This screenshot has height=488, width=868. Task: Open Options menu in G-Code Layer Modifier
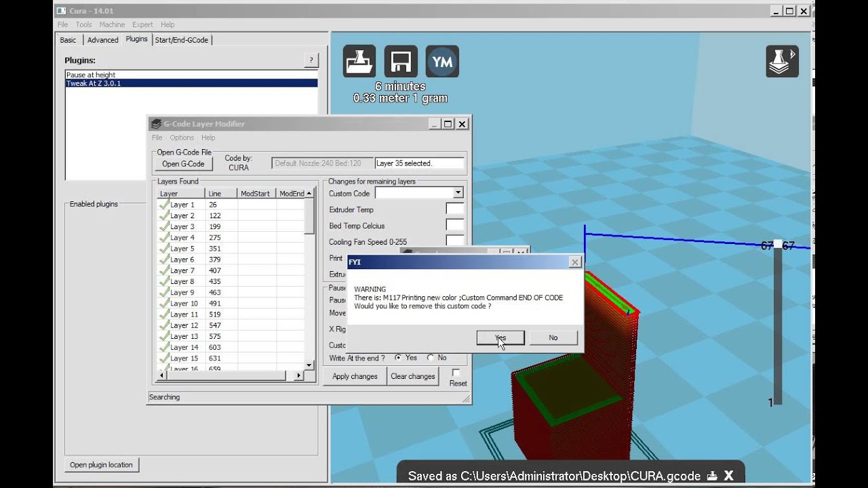click(182, 138)
